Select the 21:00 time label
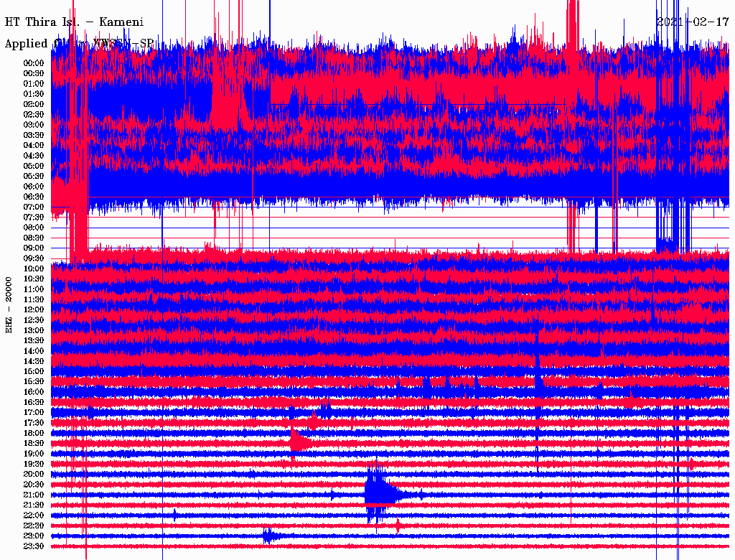 (x=34, y=495)
